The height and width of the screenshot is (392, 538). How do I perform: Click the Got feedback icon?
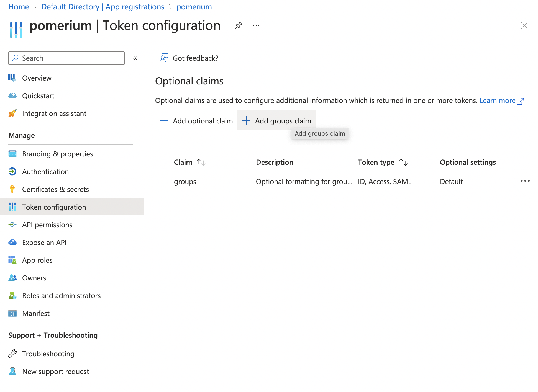164,58
